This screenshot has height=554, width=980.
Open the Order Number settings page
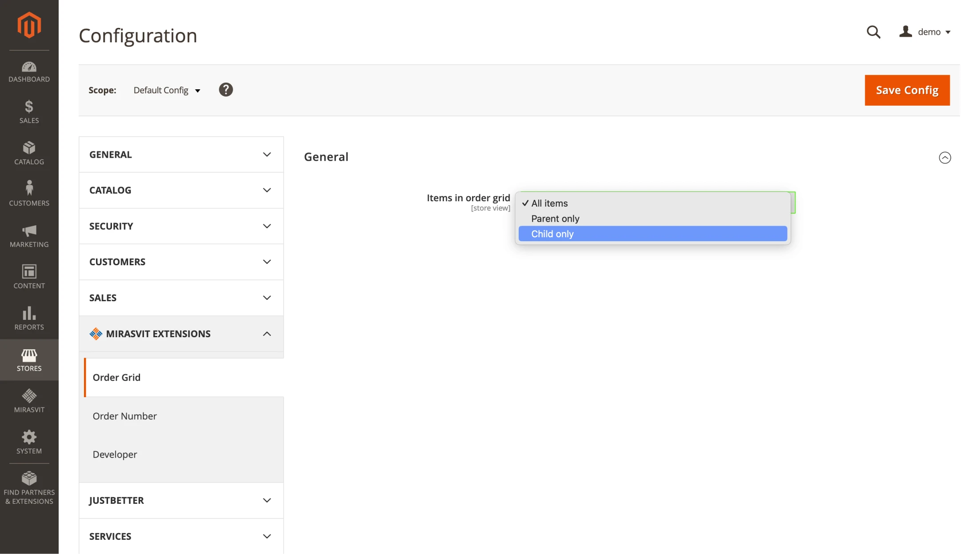[124, 416]
